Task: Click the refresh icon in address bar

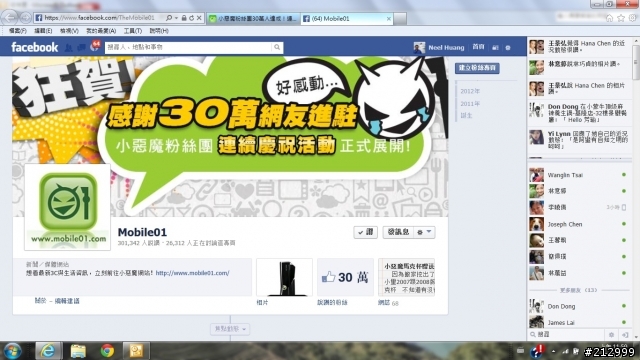Action: (x=191, y=18)
